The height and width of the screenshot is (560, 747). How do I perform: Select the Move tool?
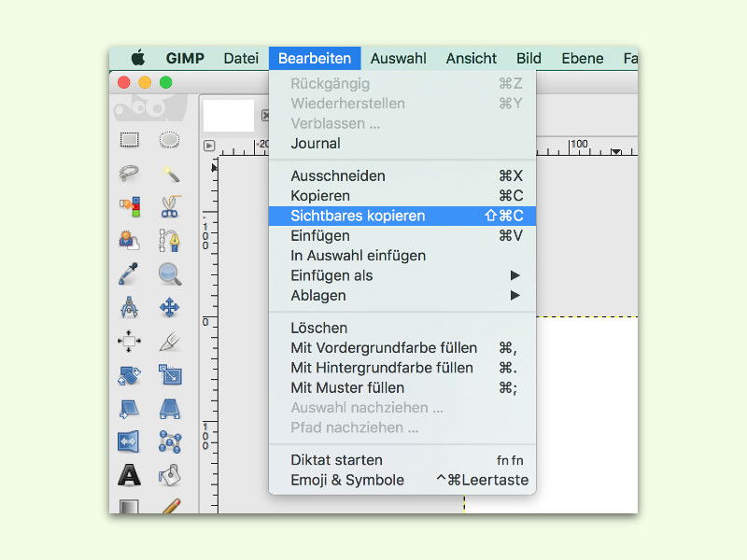(170, 308)
